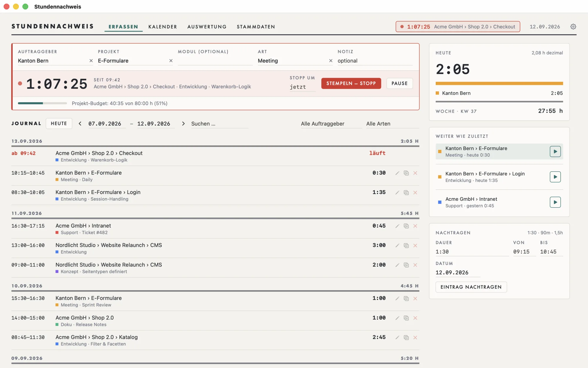
Task: Edit the 09:00–11:00 Konzept entry
Action: pyautogui.click(x=397, y=265)
